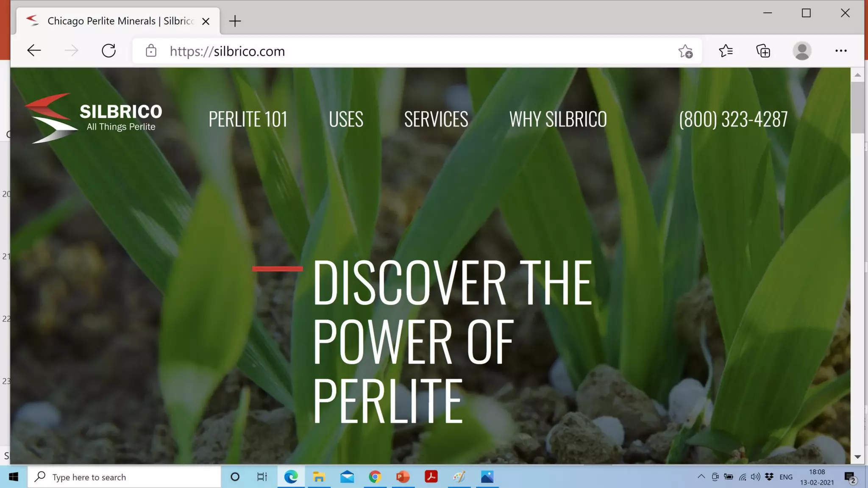The width and height of the screenshot is (868, 488).
Task: Open the Collections icon in toolbar
Action: coord(763,51)
